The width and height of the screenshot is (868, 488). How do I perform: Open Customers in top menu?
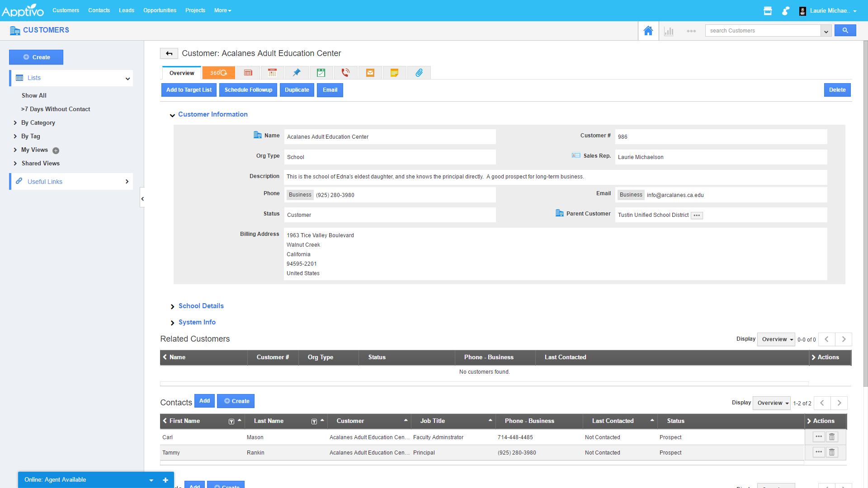coord(66,10)
